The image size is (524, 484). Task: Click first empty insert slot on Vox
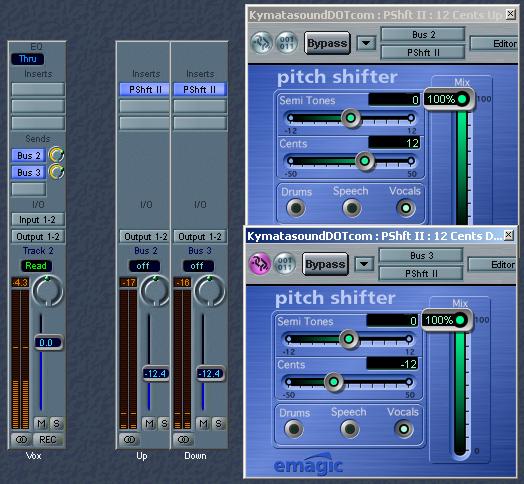point(38,89)
